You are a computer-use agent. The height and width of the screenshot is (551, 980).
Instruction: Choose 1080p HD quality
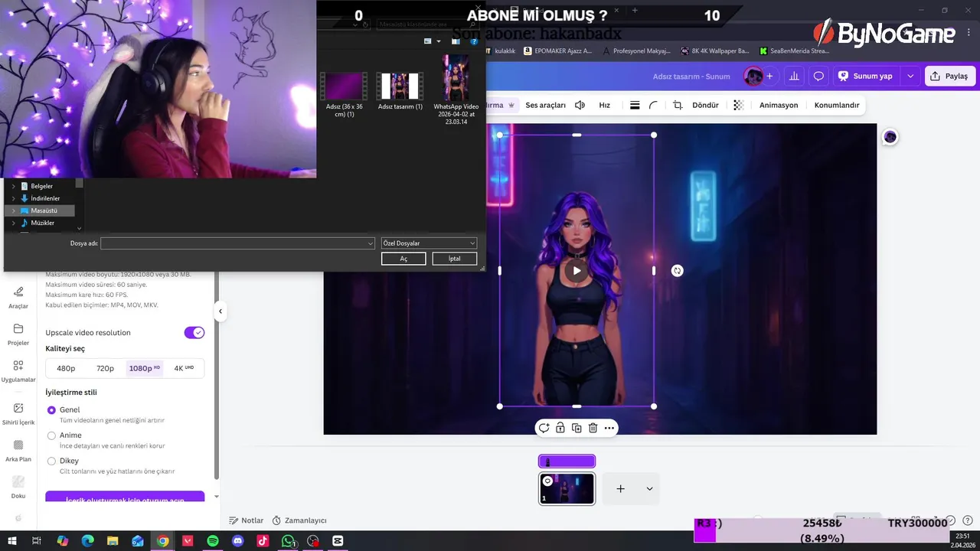click(x=145, y=368)
